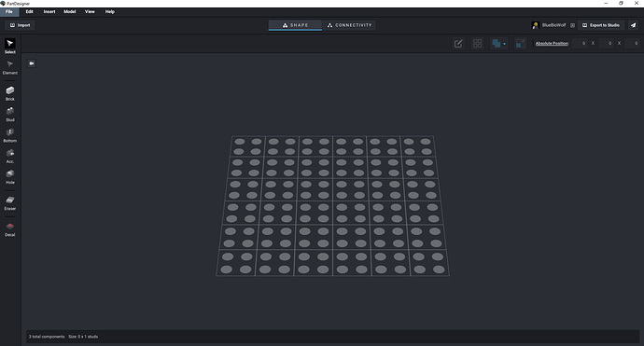644x346 pixels.
Task: Open the Insert menu
Action: (x=49, y=11)
